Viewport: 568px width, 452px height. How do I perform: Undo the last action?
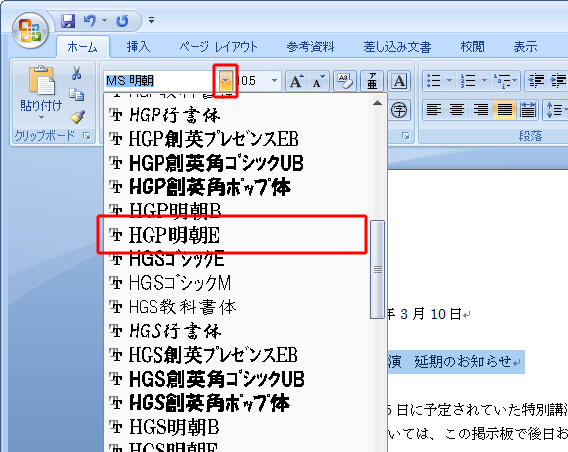click(x=89, y=21)
